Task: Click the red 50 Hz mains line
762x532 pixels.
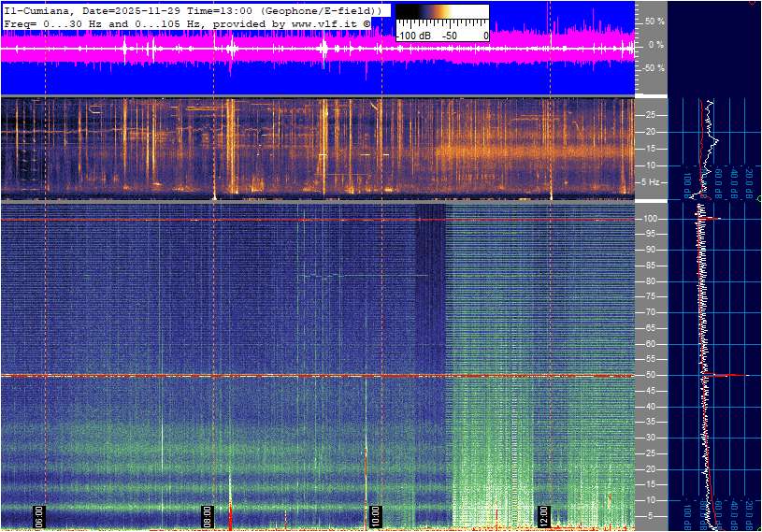Action: (280, 376)
